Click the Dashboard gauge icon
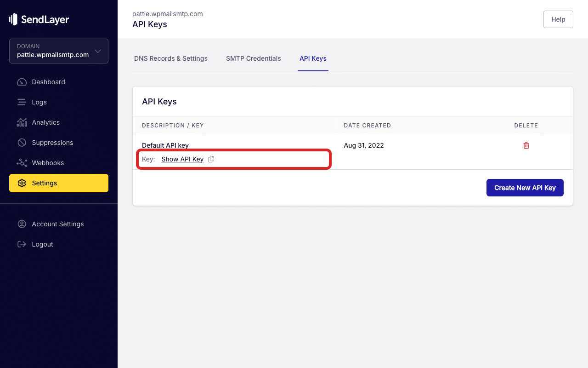 pos(22,82)
